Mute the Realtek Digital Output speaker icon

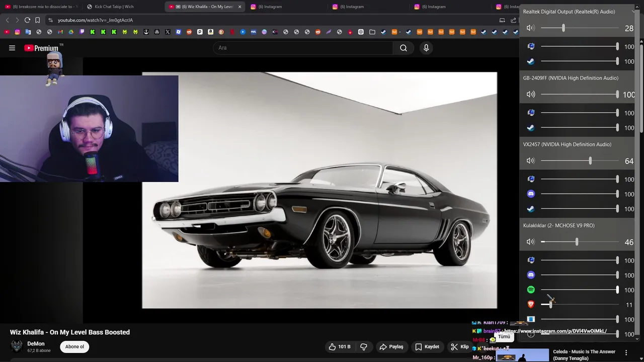click(530, 28)
